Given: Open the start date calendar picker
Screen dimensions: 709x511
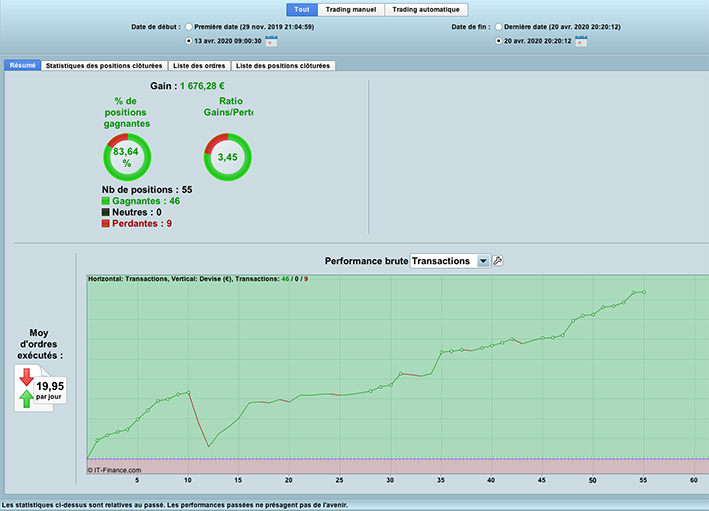Looking at the screenshot, I should click(271, 41).
